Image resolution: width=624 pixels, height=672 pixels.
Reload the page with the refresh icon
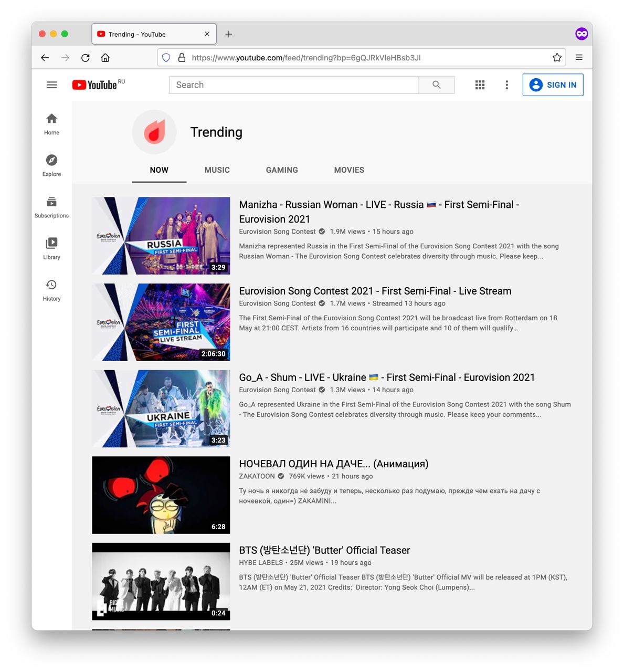pos(85,58)
